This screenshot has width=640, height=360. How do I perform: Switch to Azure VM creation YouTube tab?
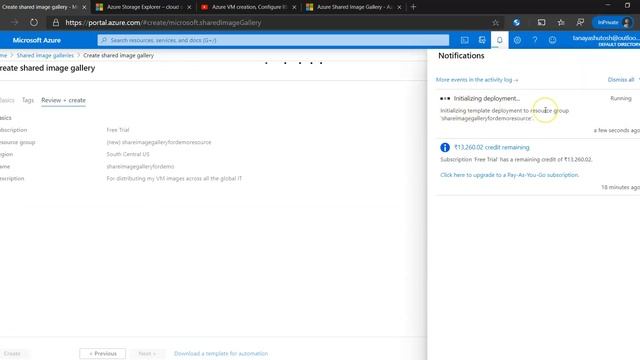(247, 7)
